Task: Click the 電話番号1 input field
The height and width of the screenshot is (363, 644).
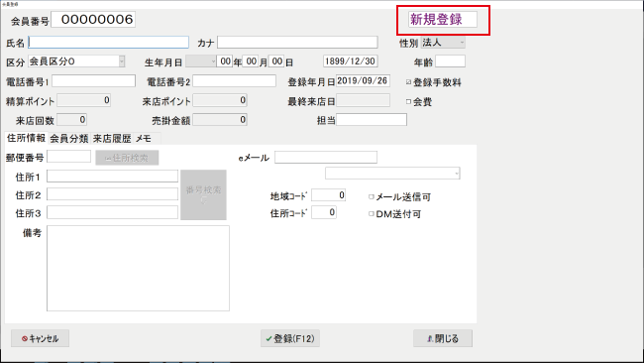Action: 93,81
